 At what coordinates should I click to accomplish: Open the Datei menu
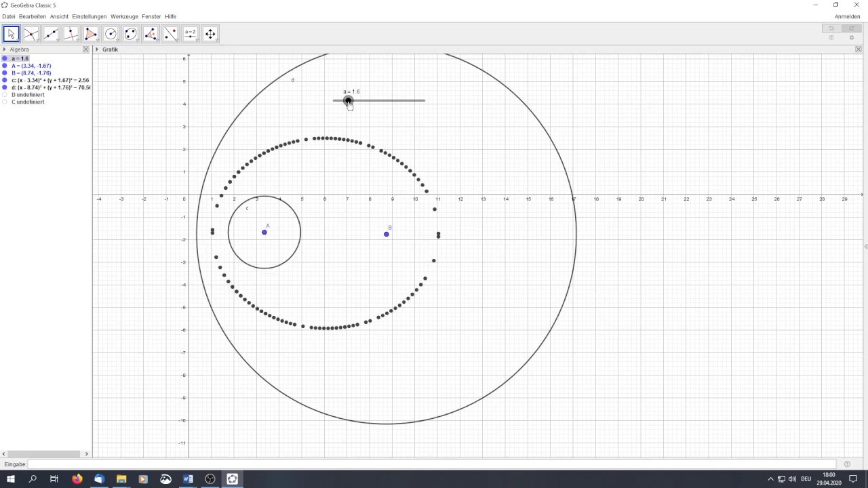pos(8,16)
